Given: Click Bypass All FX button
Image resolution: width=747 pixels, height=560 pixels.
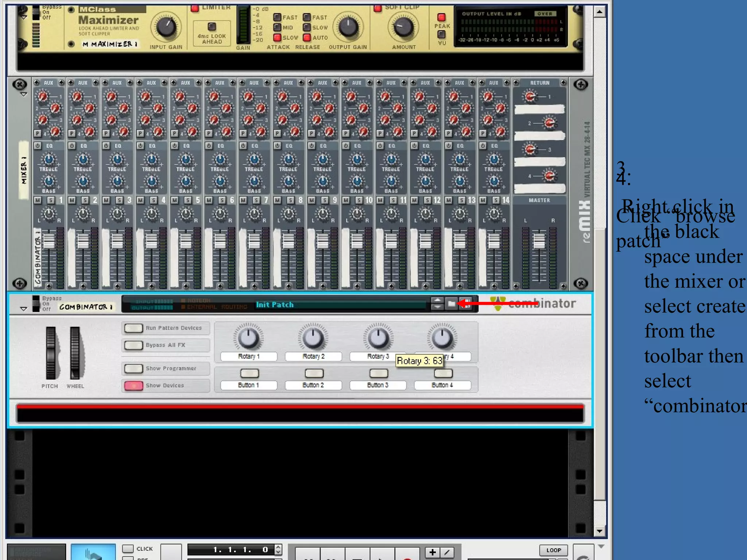Looking at the screenshot, I should coord(133,345).
